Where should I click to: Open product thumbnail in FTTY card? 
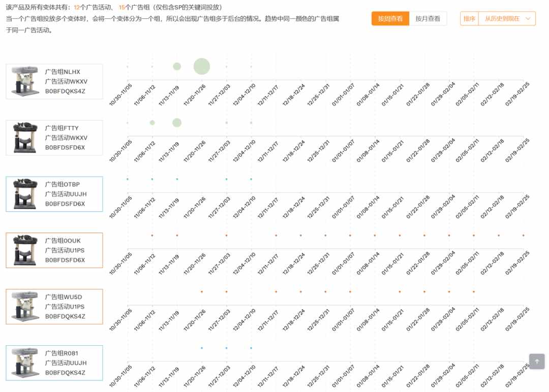[25, 138]
